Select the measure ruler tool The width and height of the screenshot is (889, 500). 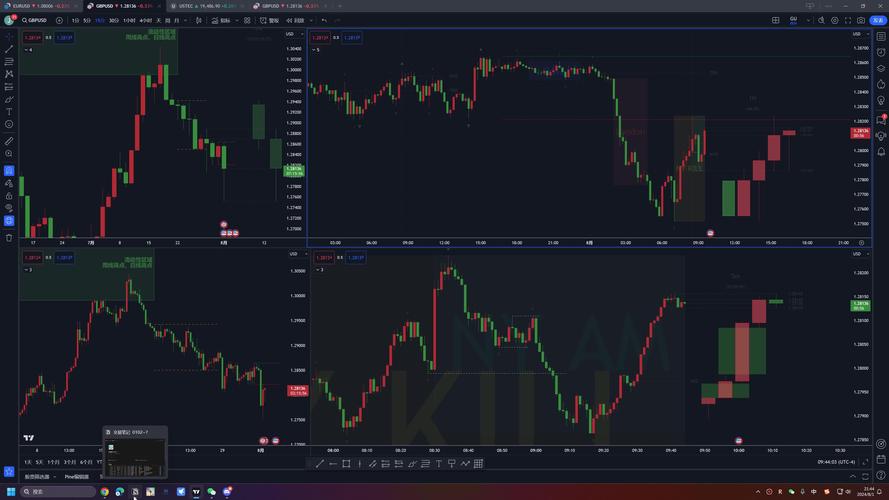pos(9,141)
